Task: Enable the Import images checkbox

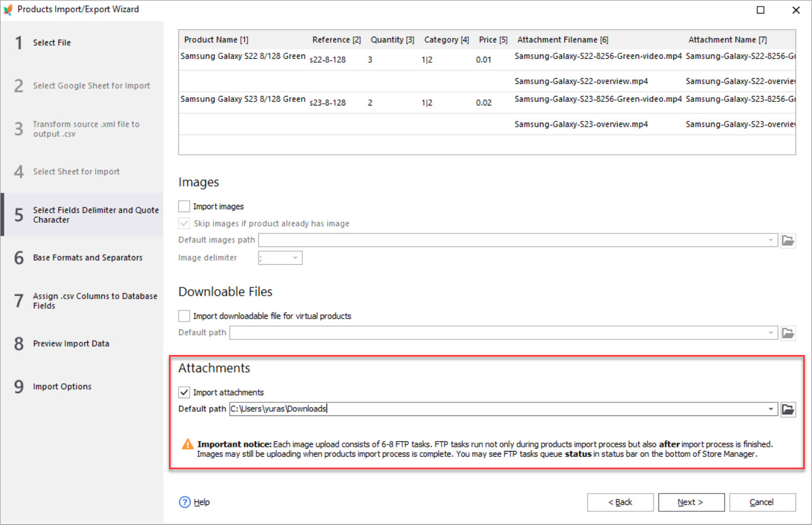Action: click(184, 206)
